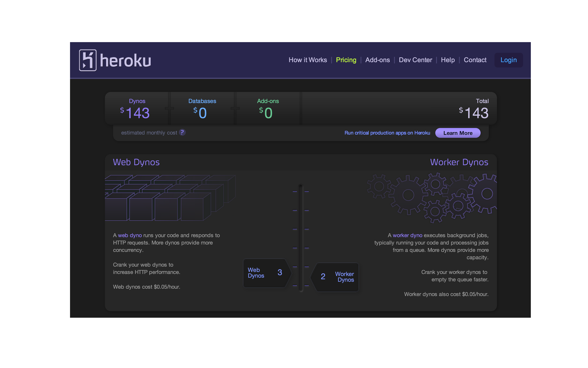Open the web dyno link in description

tap(130, 235)
